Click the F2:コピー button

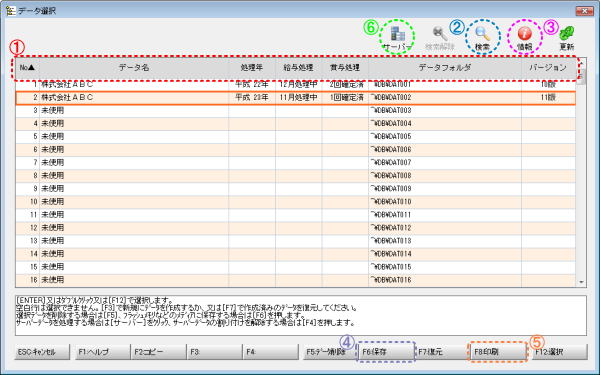158,352
